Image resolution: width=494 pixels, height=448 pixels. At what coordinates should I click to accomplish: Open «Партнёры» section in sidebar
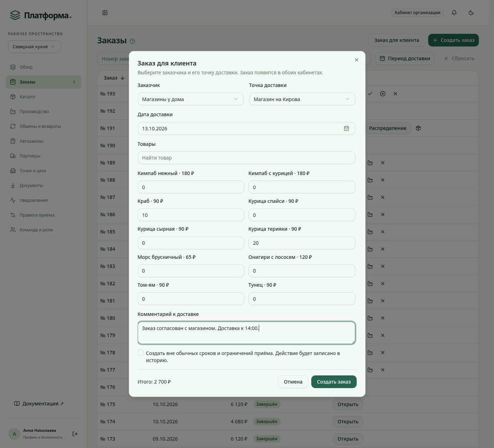(x=43, y=156)
